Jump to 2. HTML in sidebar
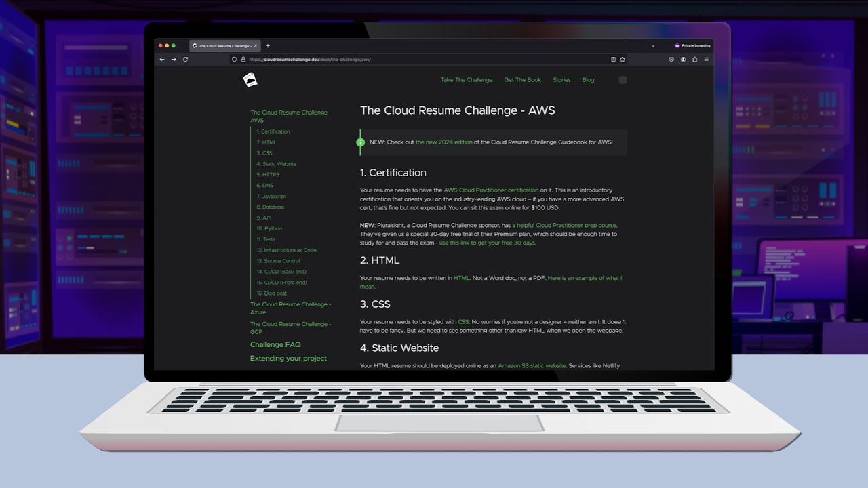 click(267, 142)
